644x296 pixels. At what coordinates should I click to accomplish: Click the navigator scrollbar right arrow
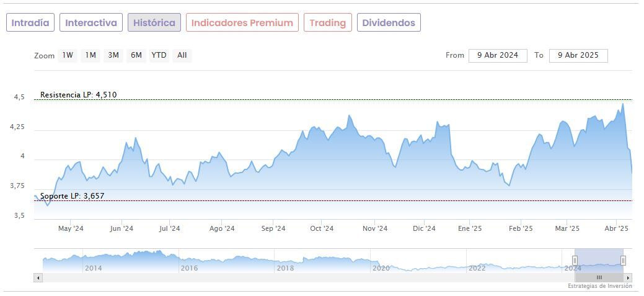628,277
